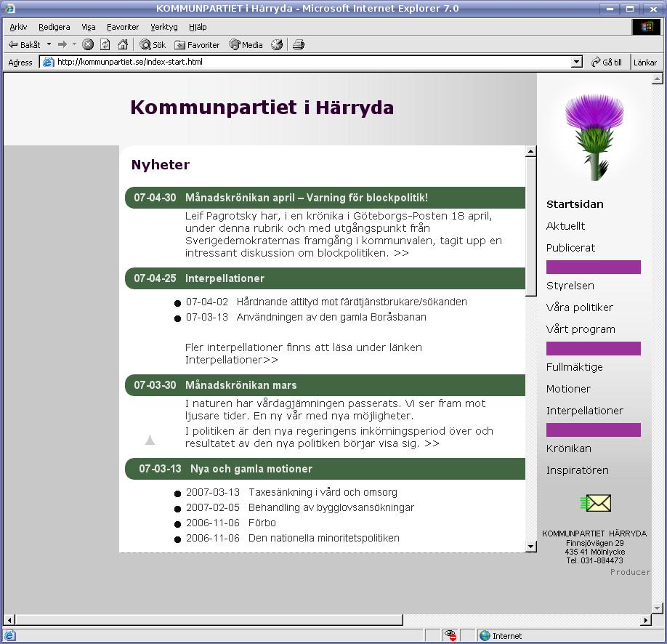Click news frame scrollbar down arrow
Viewport: 667px width, 644px height.
click(530, 546)
